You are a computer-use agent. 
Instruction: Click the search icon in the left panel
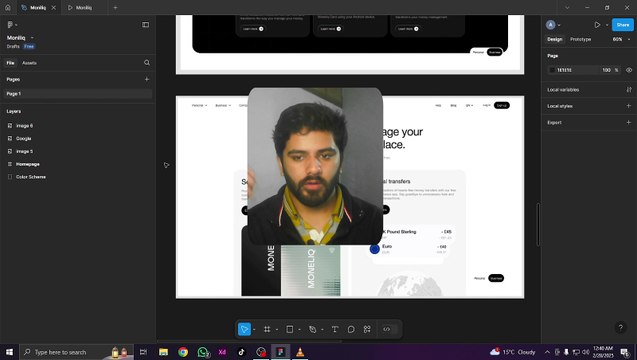(147, 63)
